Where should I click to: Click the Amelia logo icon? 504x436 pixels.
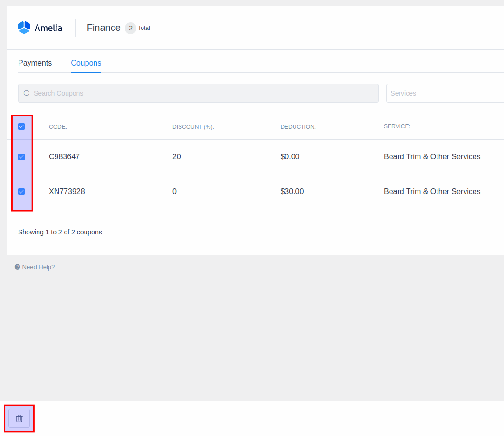[x=24, y=28]
